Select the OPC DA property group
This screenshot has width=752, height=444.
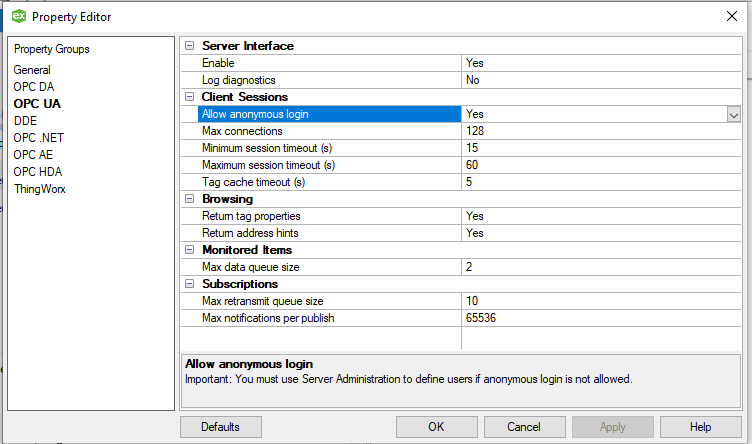[x=34, y=87]
